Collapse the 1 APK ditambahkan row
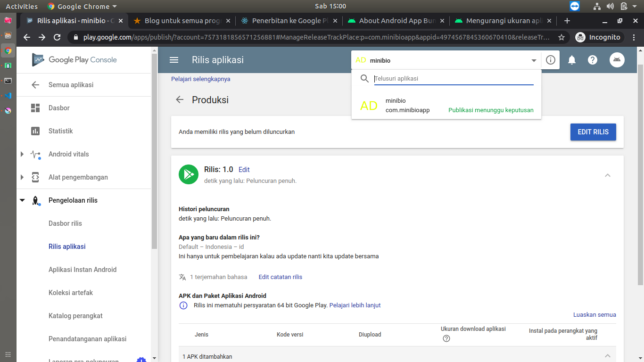The width and height of the screenshot is (644, 362). [x=608, y=356]
